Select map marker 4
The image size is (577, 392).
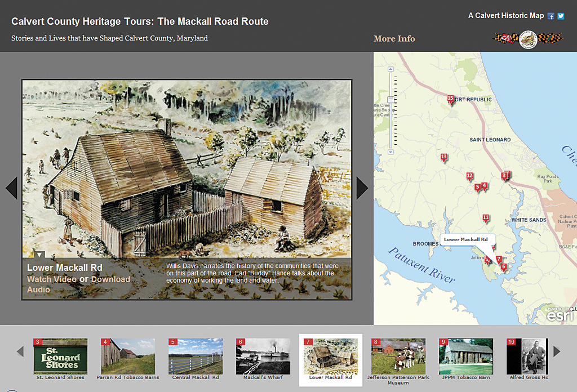pyautogui.click(x=484, y=186)
